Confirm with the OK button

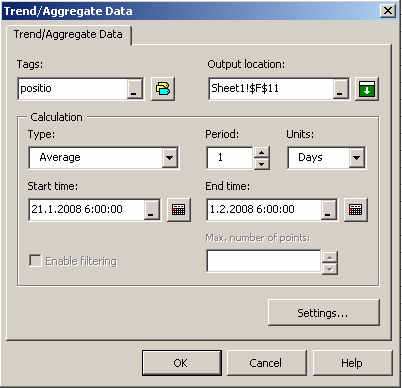tap(182, 363)
